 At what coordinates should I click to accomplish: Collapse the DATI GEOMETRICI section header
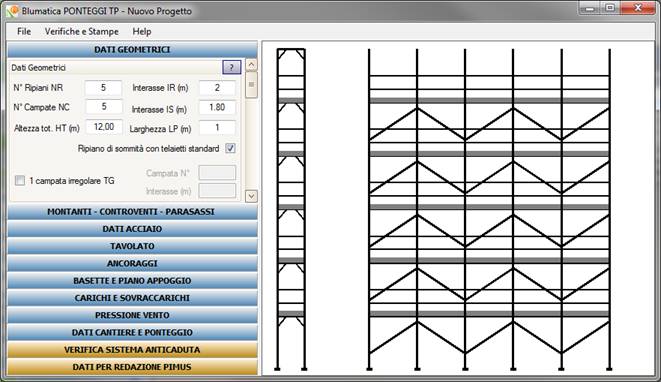point(132,50)
